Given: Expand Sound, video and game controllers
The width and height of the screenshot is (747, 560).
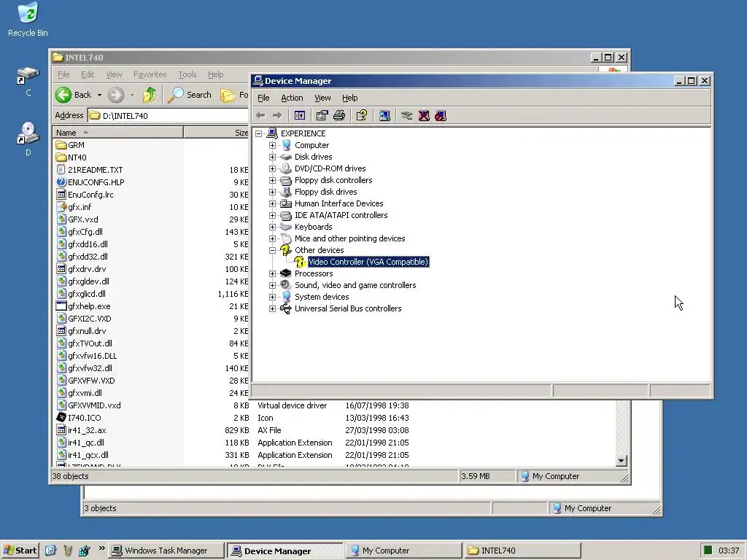Looking at the screenshot, I should [273, 285].
